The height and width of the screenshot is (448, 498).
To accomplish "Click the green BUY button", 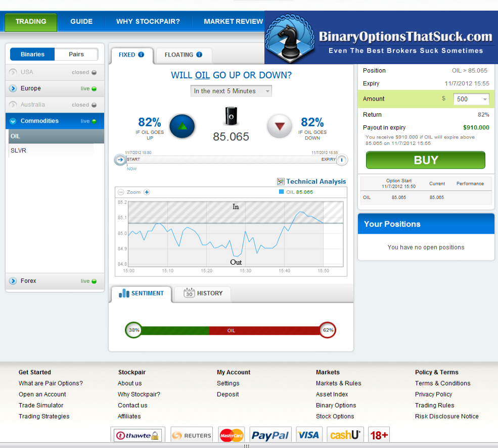I will [426, 160].
